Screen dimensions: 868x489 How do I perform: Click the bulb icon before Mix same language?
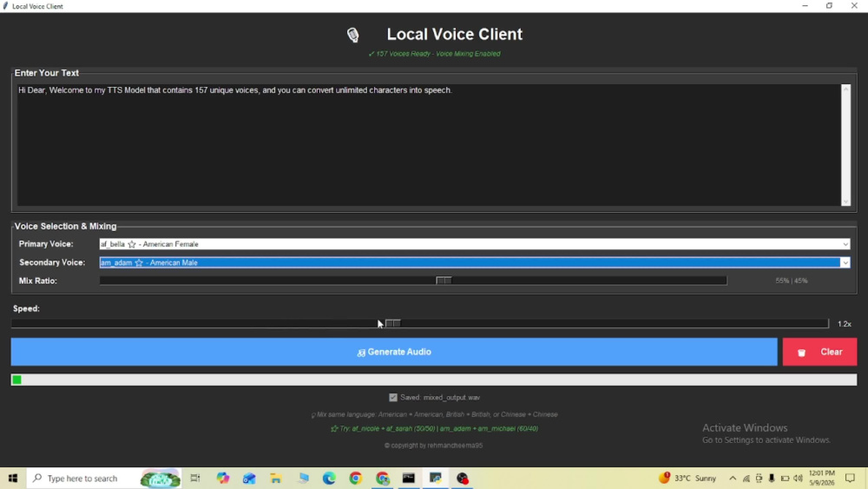[313, 415]
